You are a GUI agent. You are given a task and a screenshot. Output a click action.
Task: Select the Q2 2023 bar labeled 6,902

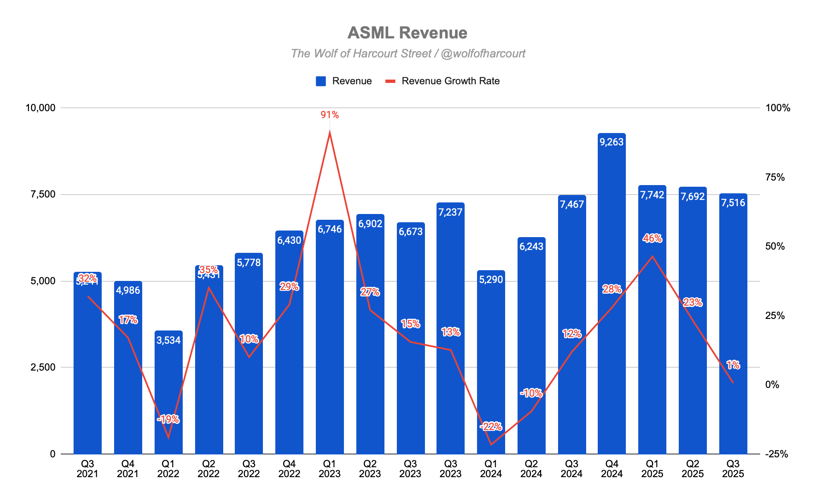point(370,372)
